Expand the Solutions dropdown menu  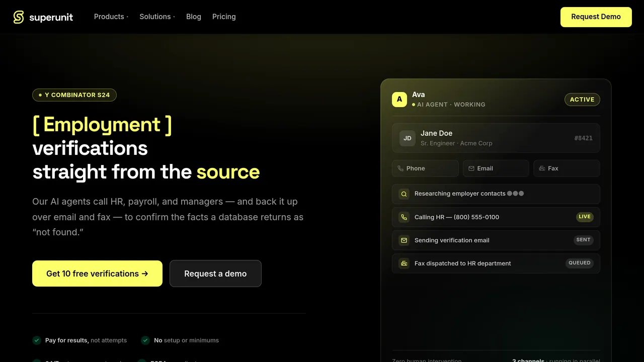(157, 17)
